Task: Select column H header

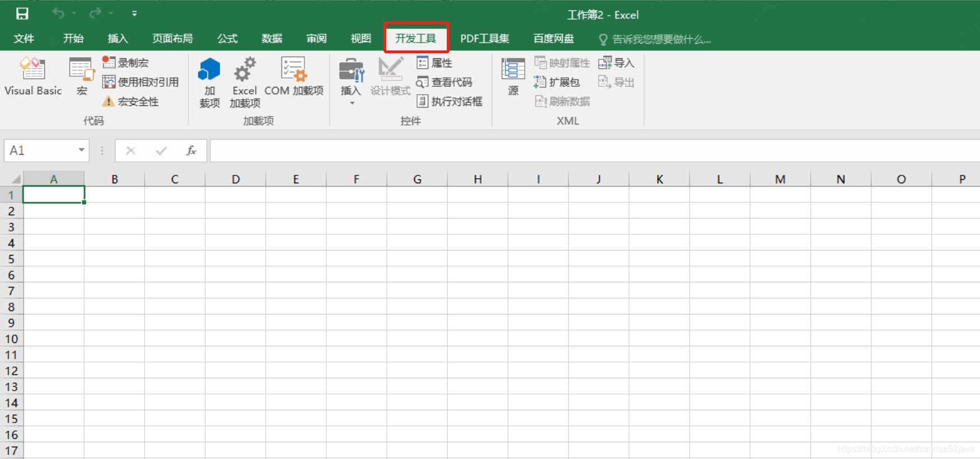Action: pyautogui.click(x=478, y=179)
